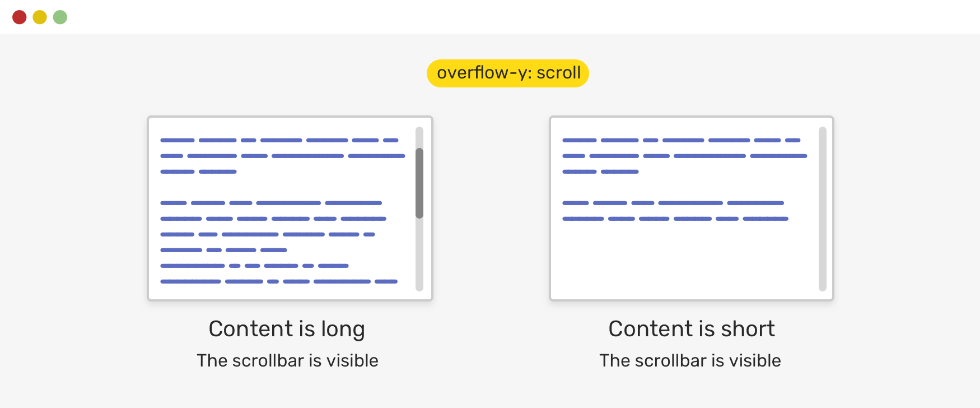Click the yellow minimize window dot

pos(40,17)
